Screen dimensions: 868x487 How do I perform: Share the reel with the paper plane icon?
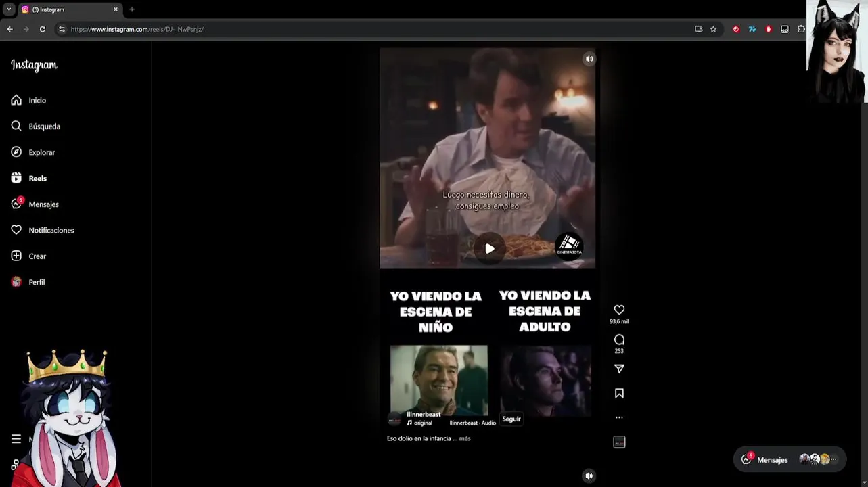[x=619, y=369]
